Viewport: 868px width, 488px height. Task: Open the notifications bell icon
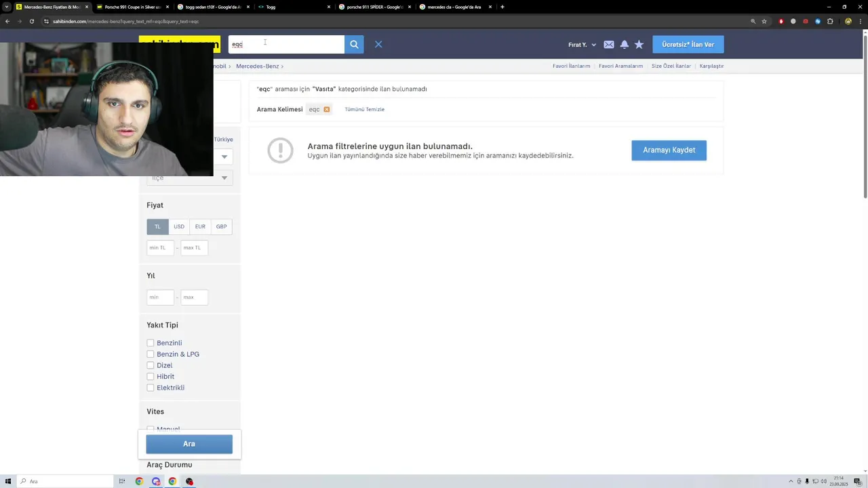pos(624,45)
